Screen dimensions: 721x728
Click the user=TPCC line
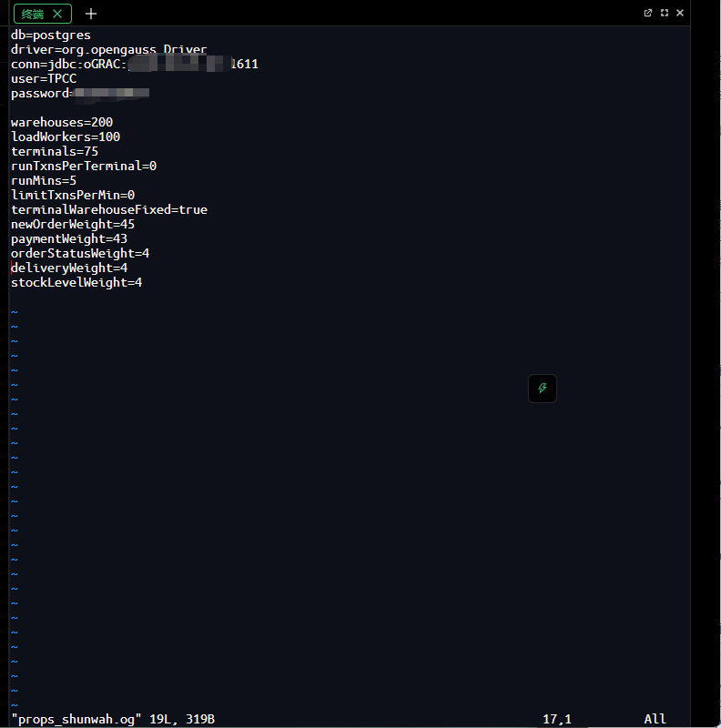44,79
